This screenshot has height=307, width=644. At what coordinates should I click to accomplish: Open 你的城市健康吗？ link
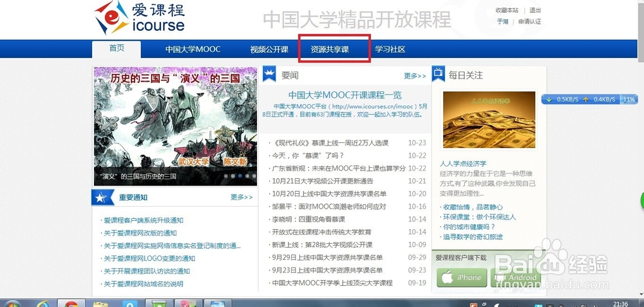(x=469, y=227)
